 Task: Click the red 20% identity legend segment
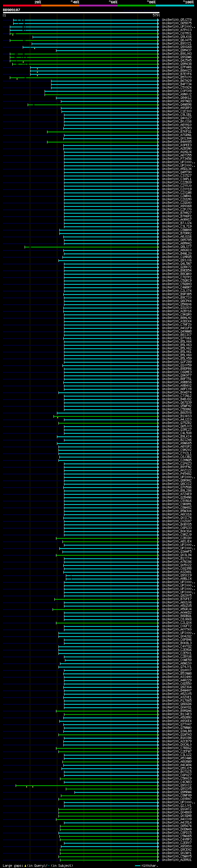(22, 6)
